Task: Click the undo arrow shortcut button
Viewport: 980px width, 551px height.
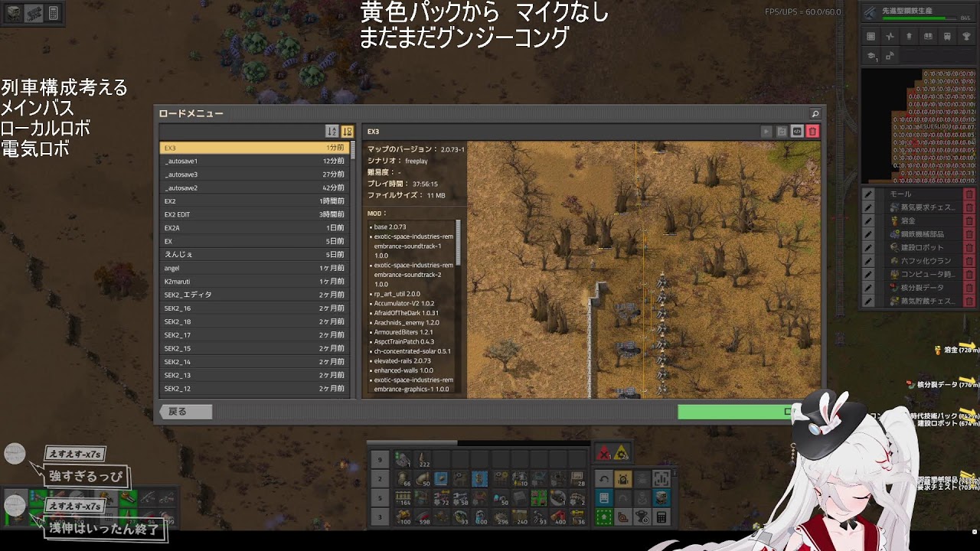Action: [x=604, y=479]
